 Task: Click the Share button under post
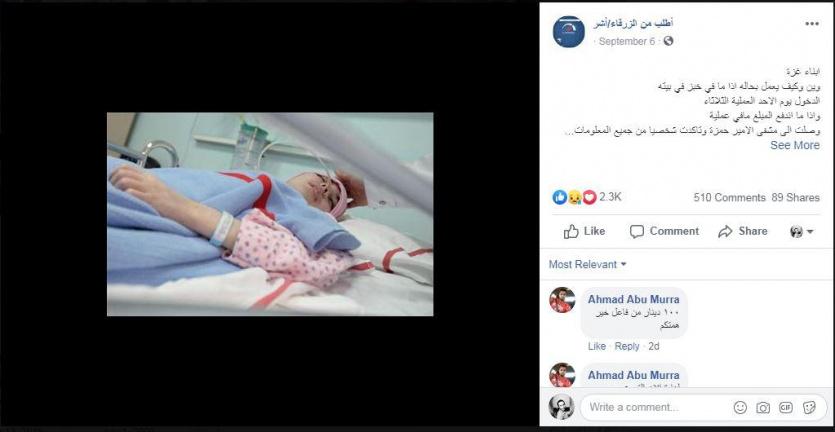pos(743,231)
